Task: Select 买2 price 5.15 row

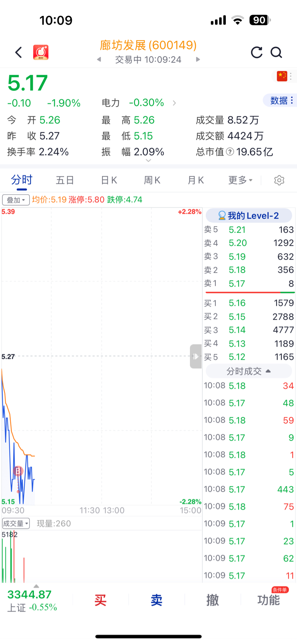Action: [249, 316]
